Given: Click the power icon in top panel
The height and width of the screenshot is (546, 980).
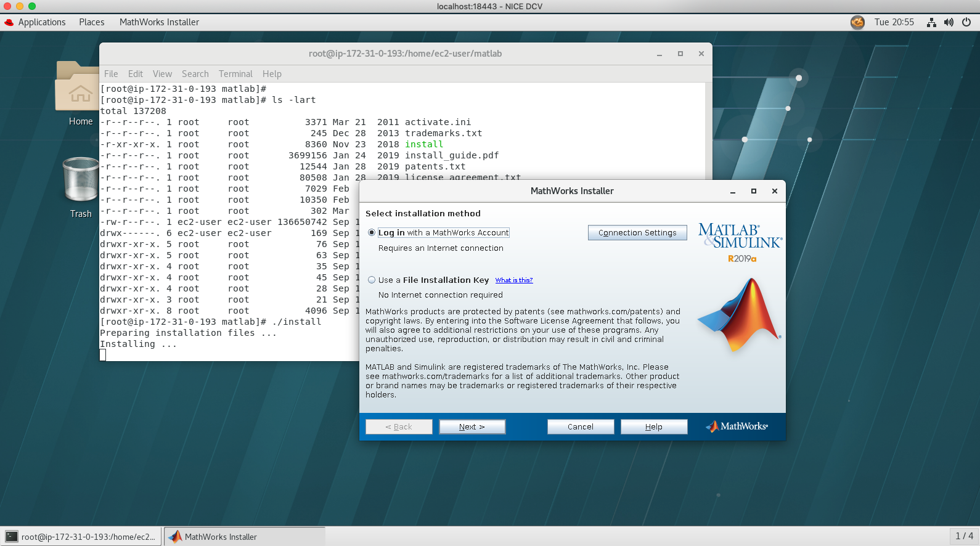Looking at the screenshot, I should [966, 22].
